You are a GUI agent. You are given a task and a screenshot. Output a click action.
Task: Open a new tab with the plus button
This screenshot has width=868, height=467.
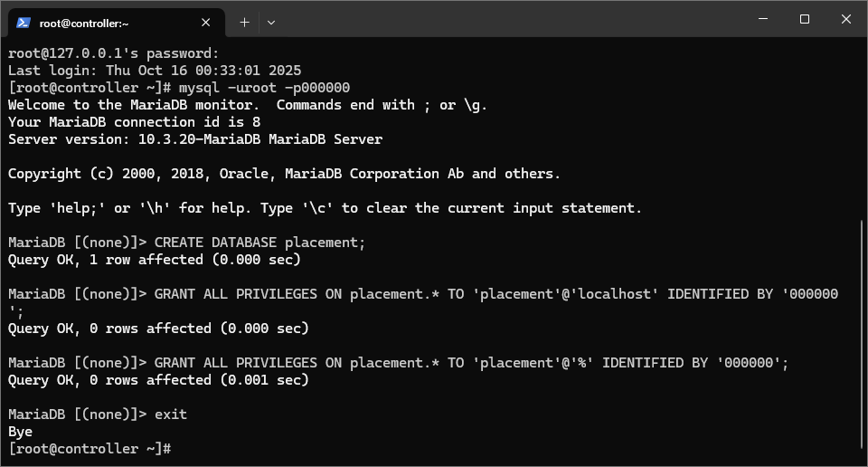(244, 23)
